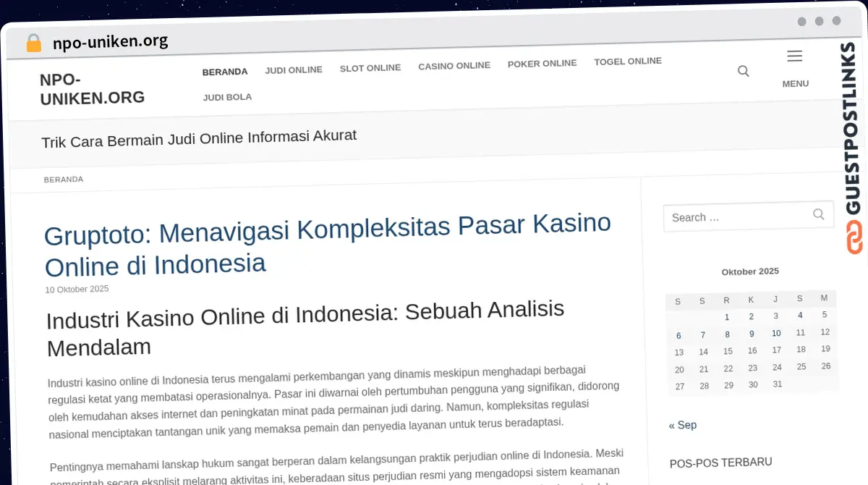868x485 pixels.
Task: Open the Gruptoto article title link
Action: click(328, 245)
